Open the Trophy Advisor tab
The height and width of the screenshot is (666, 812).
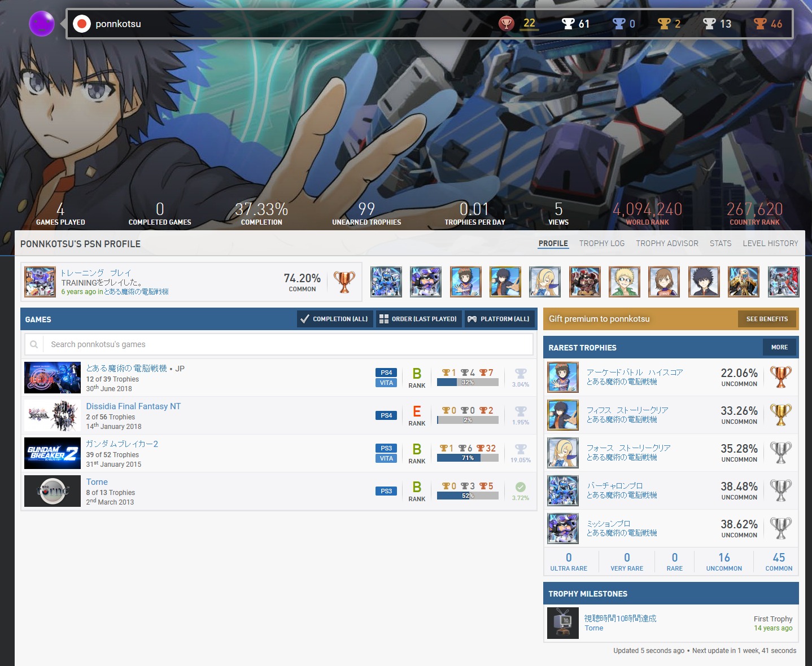(667, 244)
